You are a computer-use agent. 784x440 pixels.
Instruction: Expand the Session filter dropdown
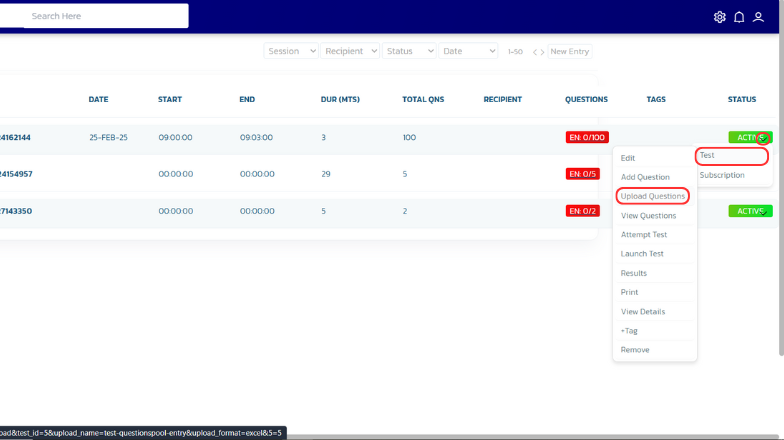(x=291, y=51)
